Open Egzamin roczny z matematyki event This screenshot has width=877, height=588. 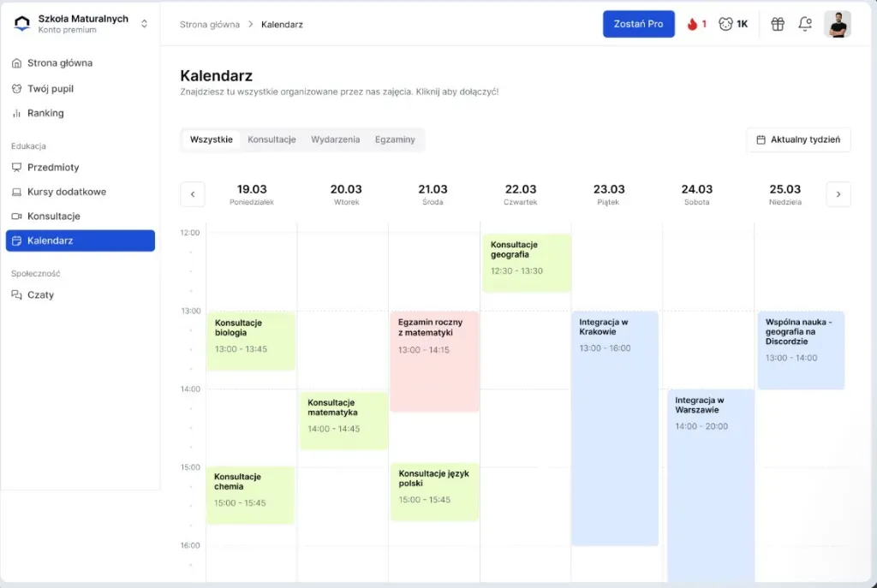pyautogui.click(x=434, y=359)
